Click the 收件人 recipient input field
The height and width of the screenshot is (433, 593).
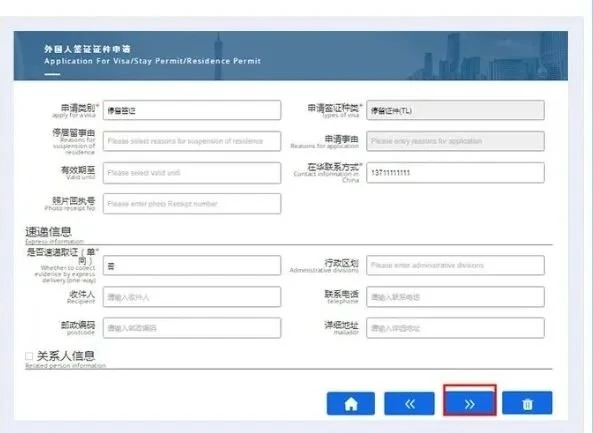click(x=192, y=296)
